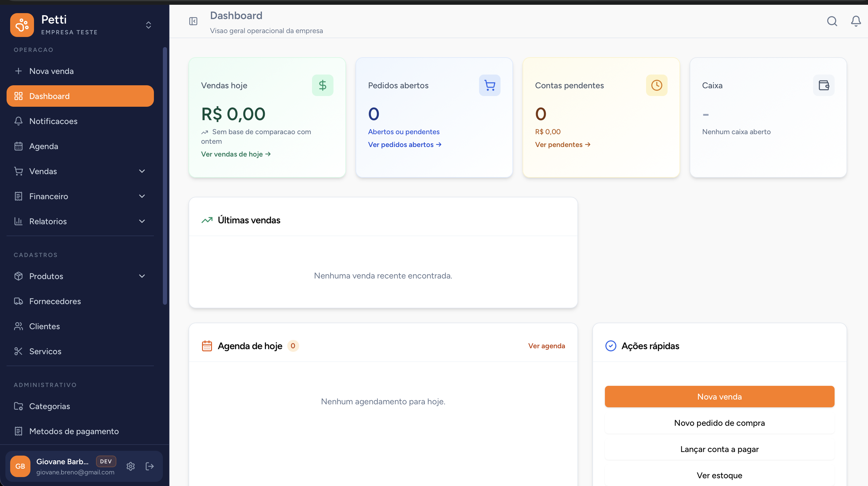The height and width of the screenshot is (486, 868).
Task: Click 'Nenhuma venda recente encontrada.' message
Action: tap(383, 276)
